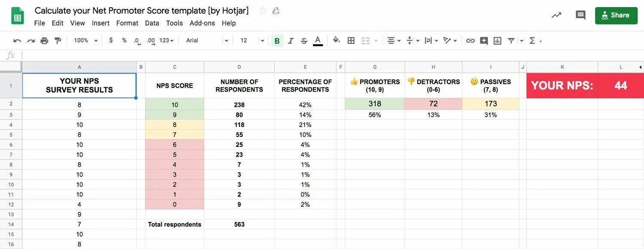
Task: Open the text color picker
Action: tap(318, 41)
